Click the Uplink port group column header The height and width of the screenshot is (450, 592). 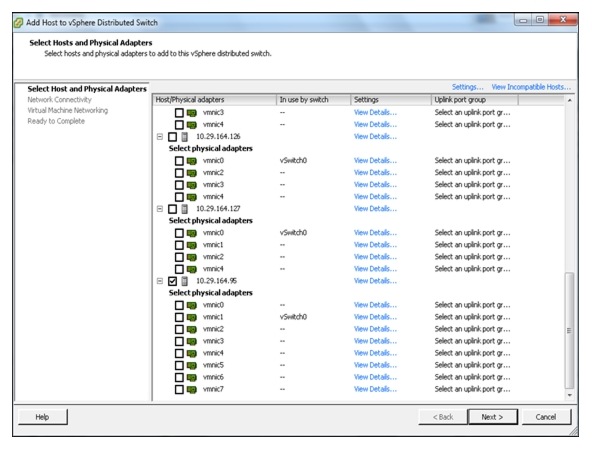tap(474, 100)
